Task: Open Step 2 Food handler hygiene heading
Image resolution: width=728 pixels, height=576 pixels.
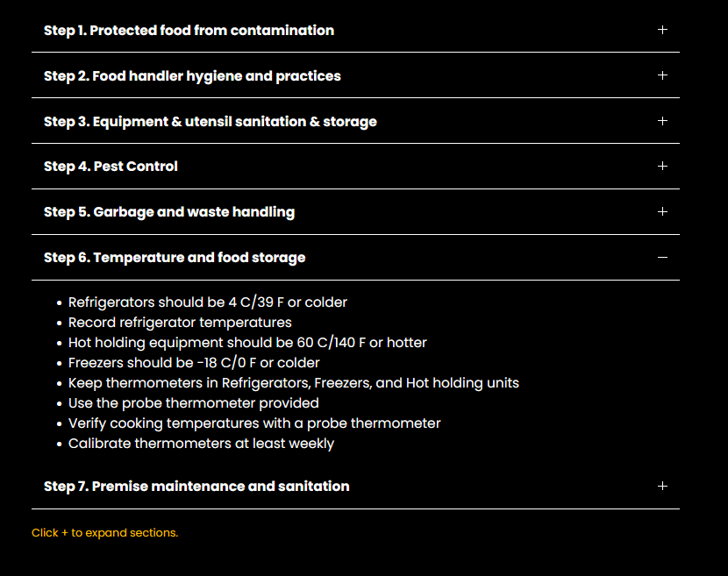Action: (192, 76)
